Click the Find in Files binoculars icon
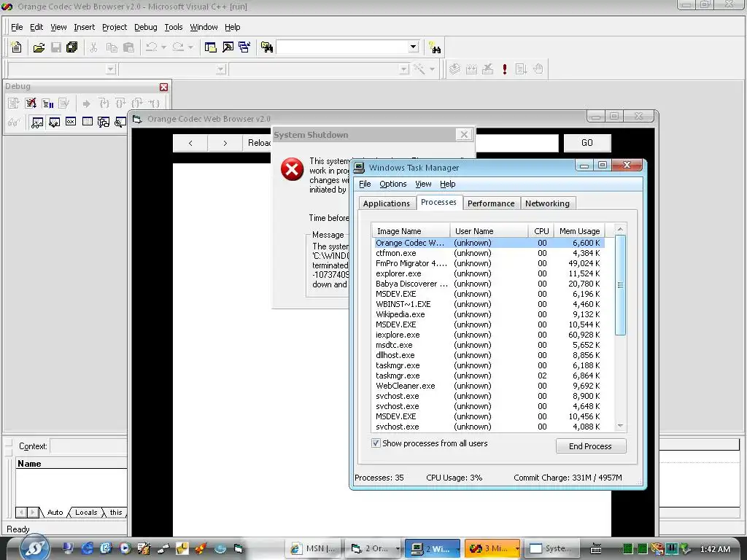The height and width of the screenshot is (560, 747). (x=267, y=47)
